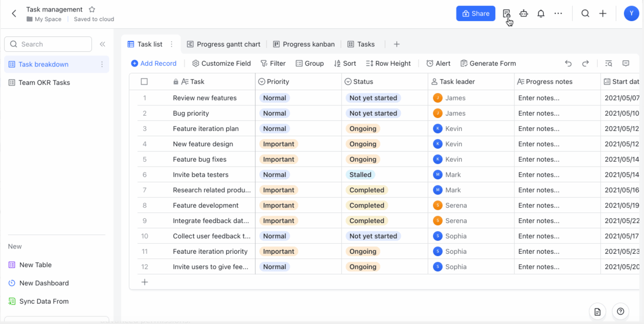Screen dimensions: 644x324
Task: Click the redo arrow above the table
Action: 586,63
